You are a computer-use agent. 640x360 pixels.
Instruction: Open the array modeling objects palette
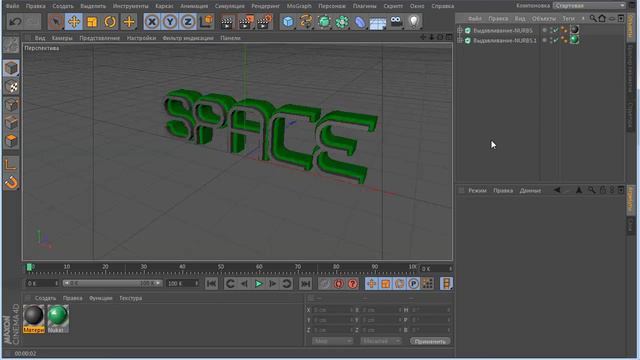pos(342,22)
